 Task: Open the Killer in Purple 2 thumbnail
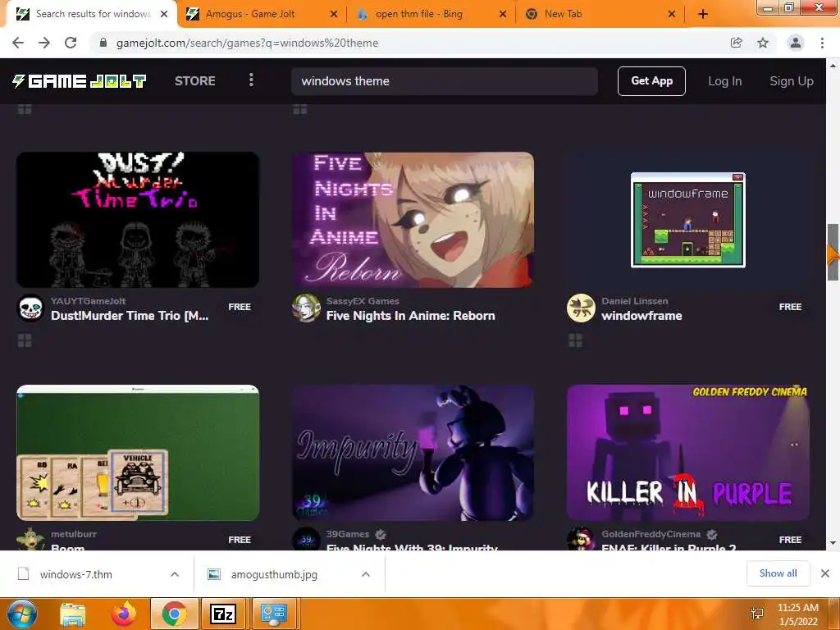pos(688,453)
